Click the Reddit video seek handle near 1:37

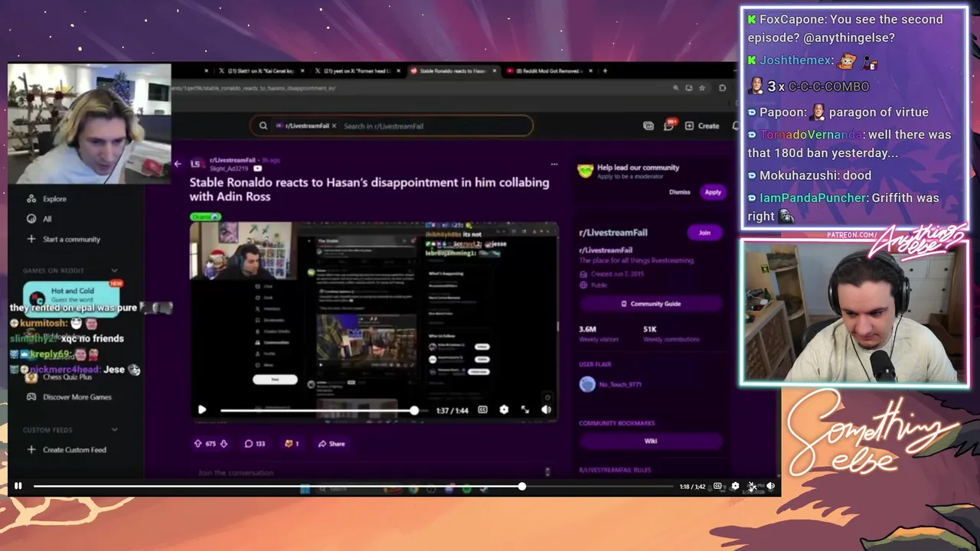pos(414,410)
